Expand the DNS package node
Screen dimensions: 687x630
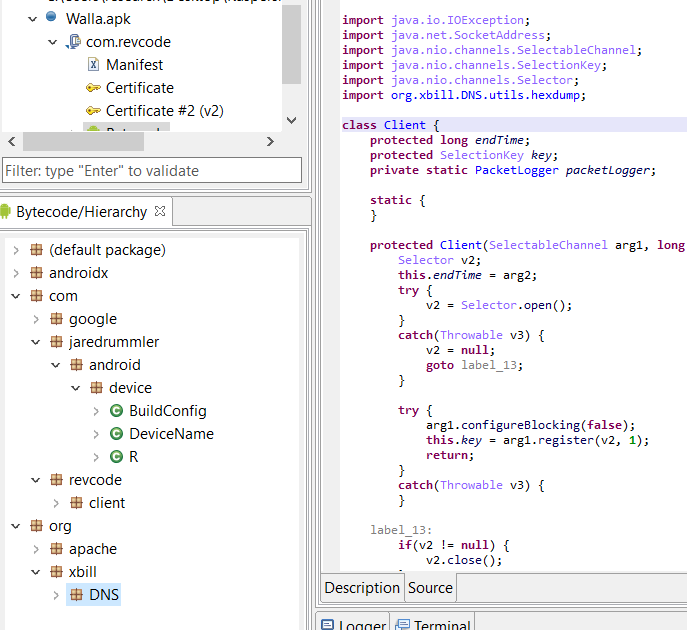[x=56, y=595]
